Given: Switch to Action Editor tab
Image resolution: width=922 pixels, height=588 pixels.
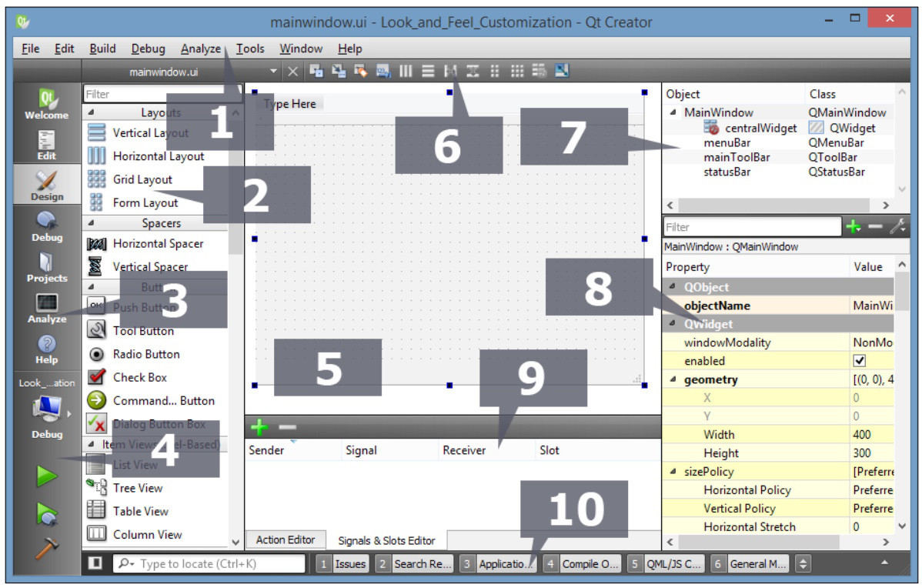Looking at the screenshot, I should [285, 540].
